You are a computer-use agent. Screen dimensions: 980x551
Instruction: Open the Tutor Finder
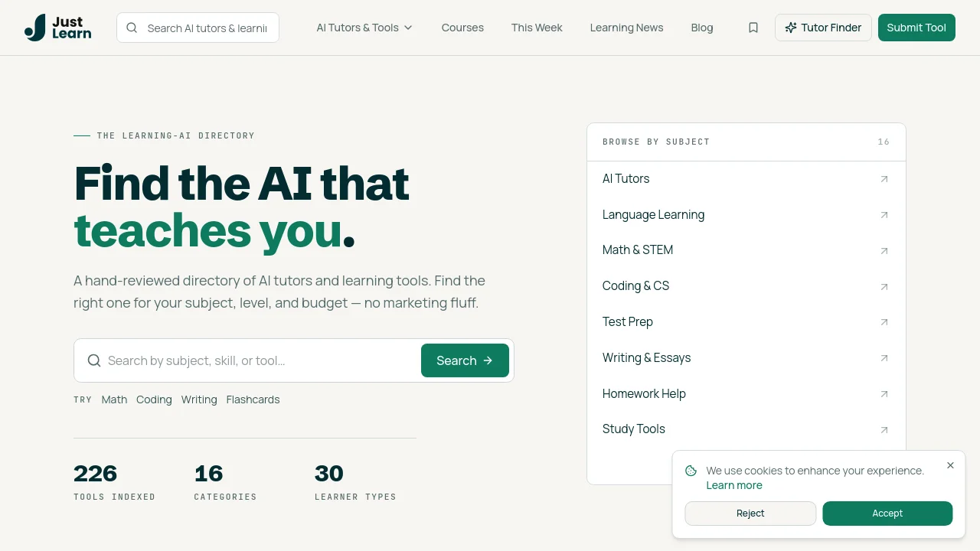click(823, 28)
